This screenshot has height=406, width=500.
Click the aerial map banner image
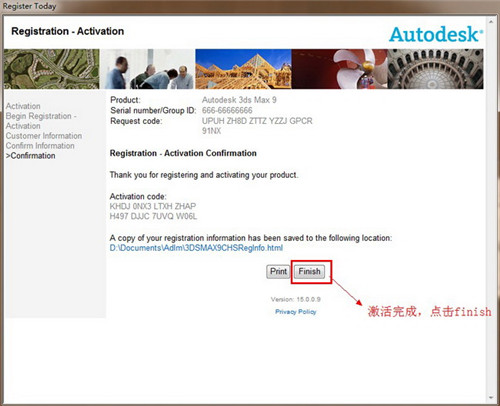pyautogui.click(x=52, y=69)
